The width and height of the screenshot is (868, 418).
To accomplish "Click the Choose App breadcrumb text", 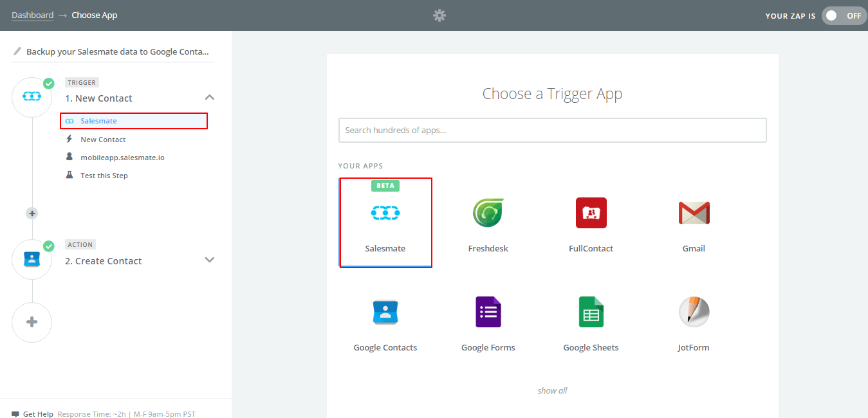I will pyautogui.click(x=95, y=15).
